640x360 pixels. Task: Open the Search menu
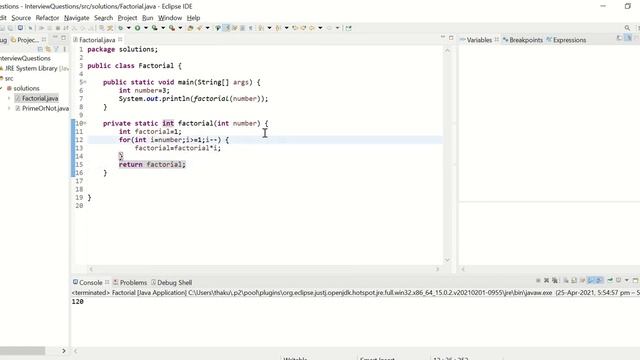click(x=103, y=18)
